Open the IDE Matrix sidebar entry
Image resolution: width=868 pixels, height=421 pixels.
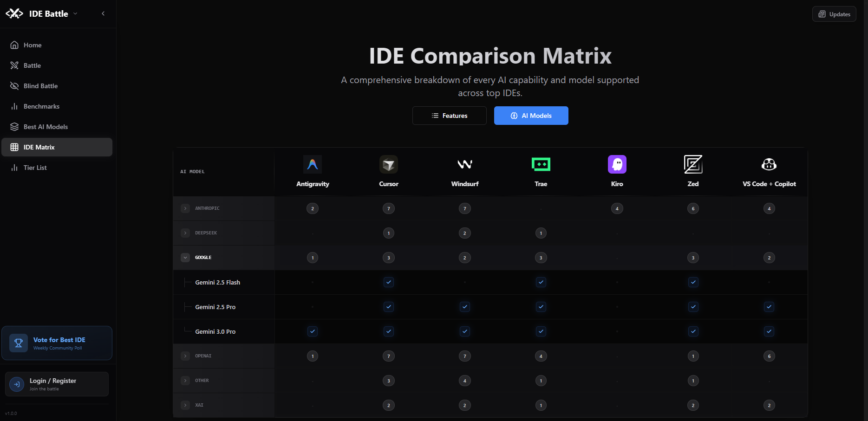point(39,147)
